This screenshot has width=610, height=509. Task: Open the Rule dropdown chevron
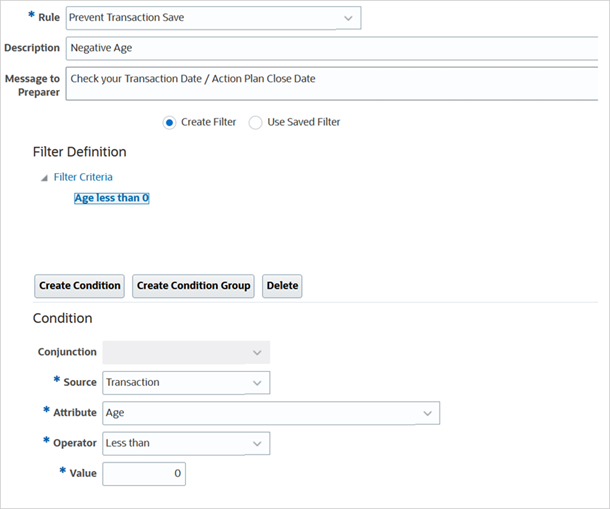click(x=348, y=18)
